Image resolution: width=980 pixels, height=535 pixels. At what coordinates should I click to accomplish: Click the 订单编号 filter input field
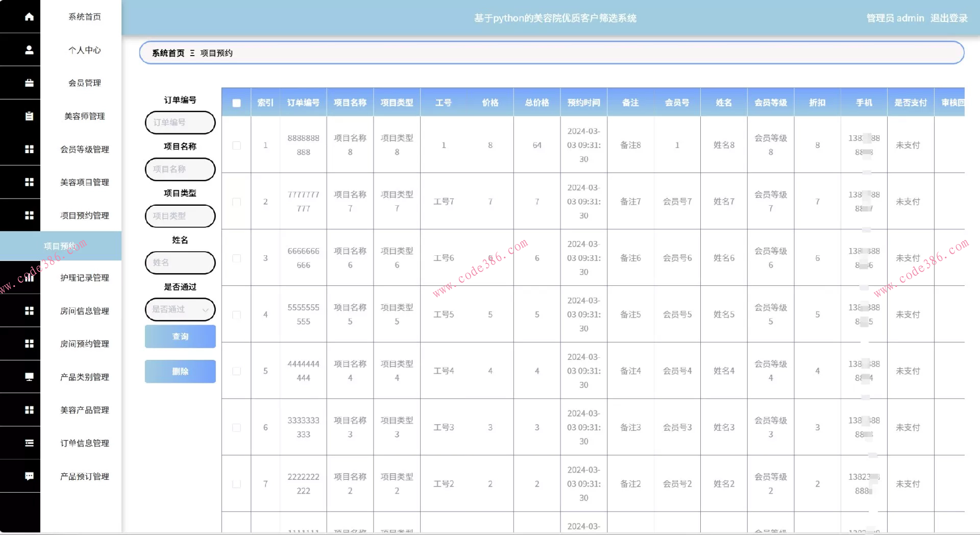tap(180, 123)
